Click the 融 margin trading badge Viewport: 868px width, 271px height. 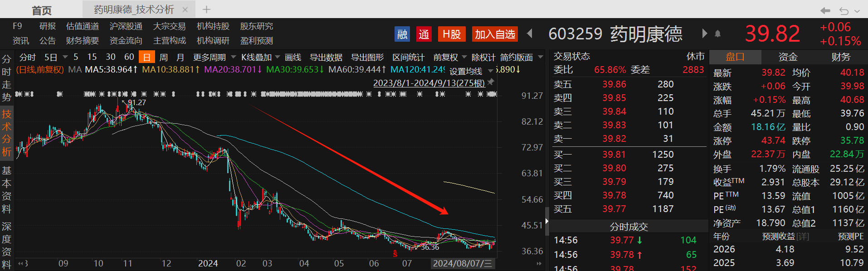(402, 34)
